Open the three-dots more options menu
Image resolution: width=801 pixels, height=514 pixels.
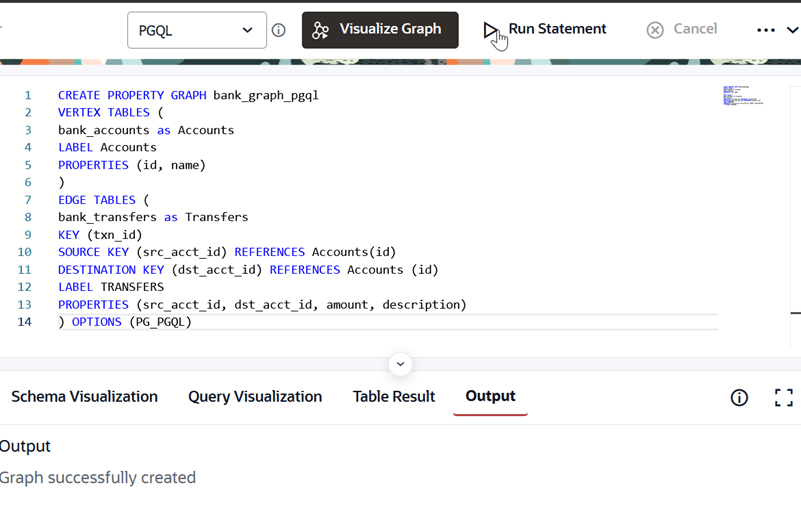point(766,30)
